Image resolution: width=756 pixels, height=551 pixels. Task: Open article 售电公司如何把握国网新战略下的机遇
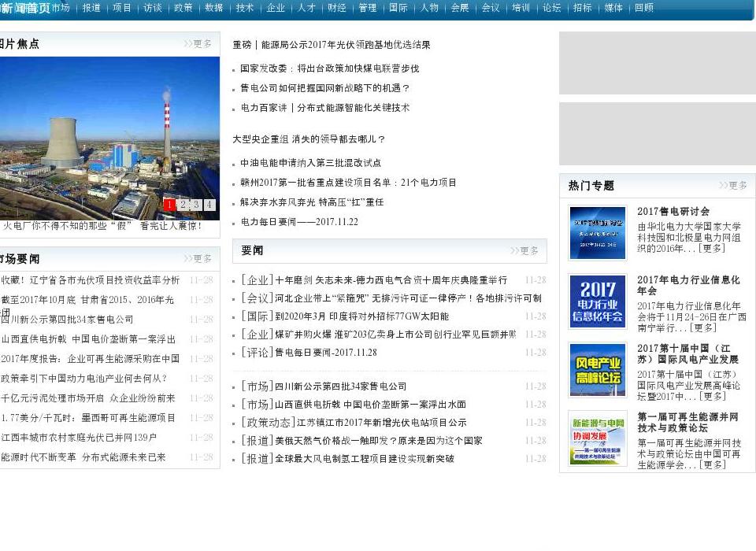pyautogui.click(x=325, y=88)
